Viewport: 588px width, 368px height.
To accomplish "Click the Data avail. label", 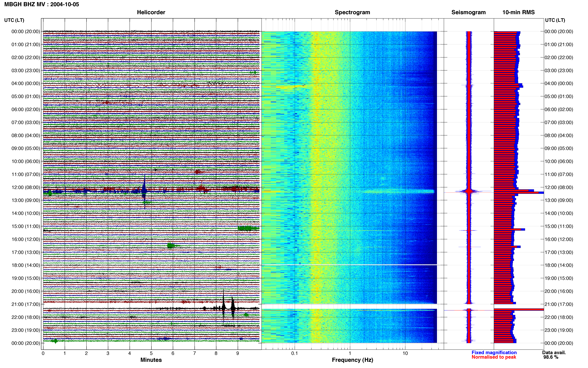I will click(x=554, y=352).
